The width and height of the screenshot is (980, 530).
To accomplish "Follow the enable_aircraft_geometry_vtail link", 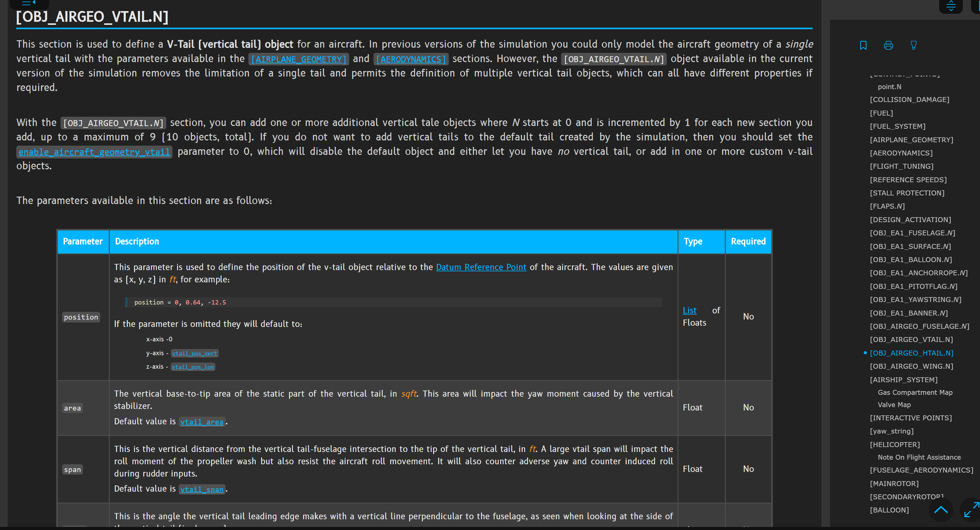I will 94,152.
